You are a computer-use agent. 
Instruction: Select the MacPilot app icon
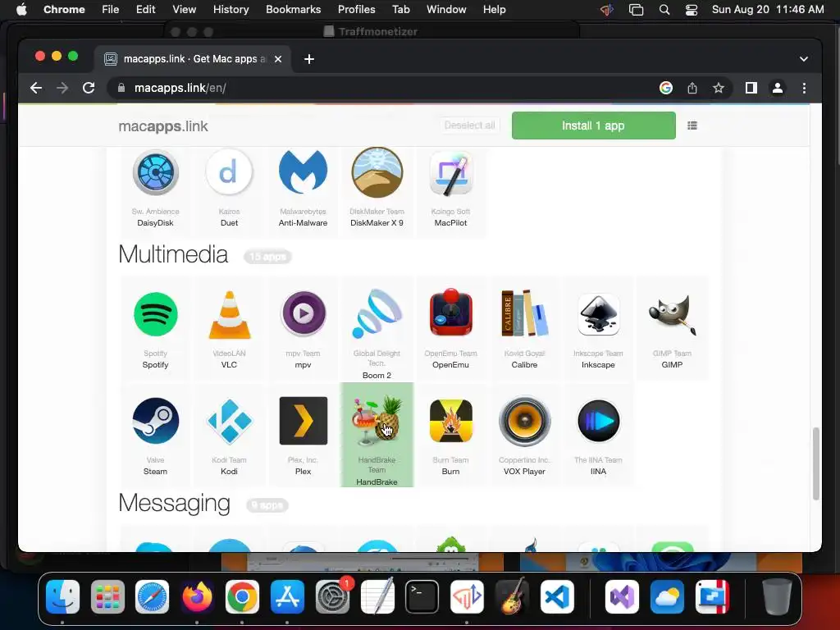(451, 172)
